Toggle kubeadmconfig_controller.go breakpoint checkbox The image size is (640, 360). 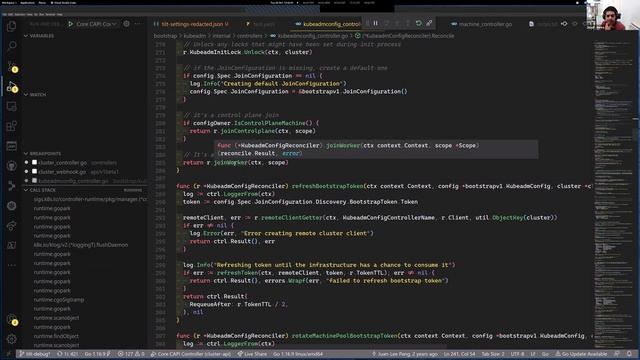point(35,180)
